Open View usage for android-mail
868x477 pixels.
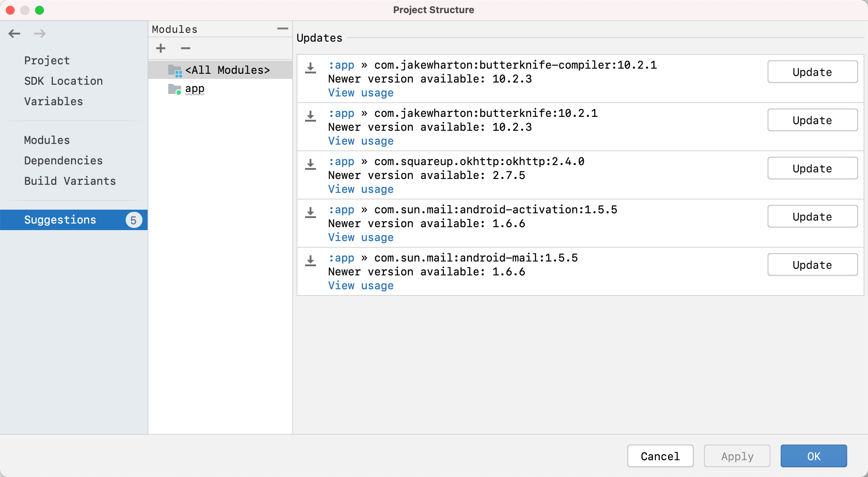tap(361, 286)
